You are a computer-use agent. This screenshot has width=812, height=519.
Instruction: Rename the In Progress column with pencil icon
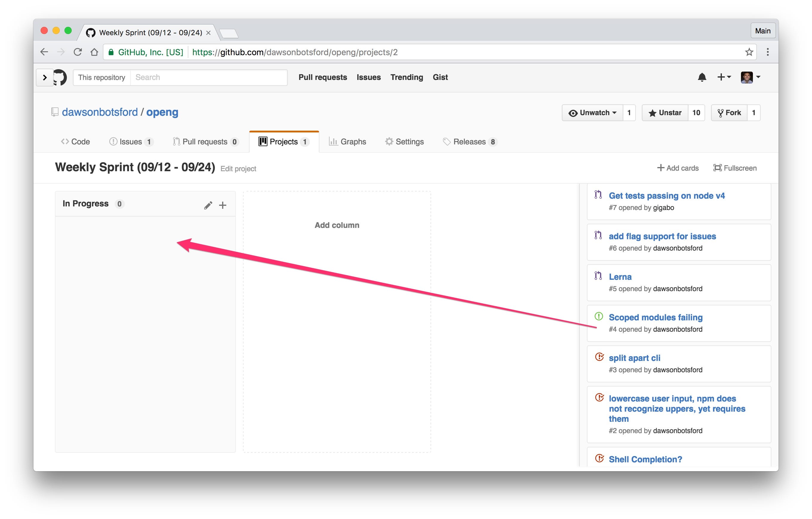point(208,205)
